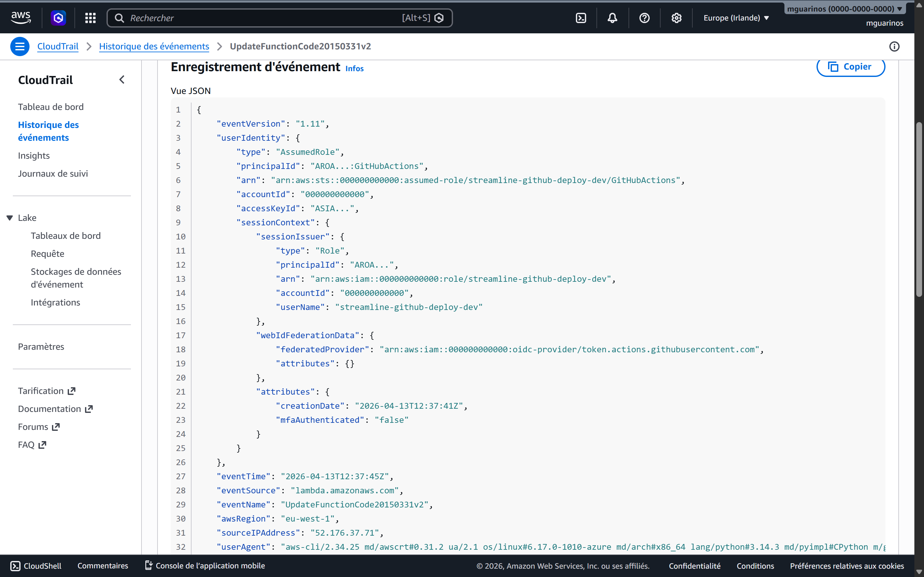The height and width of the screenshot is (577, 924).
Task: Select the Vue JSON tab
Action: point(191,90)
